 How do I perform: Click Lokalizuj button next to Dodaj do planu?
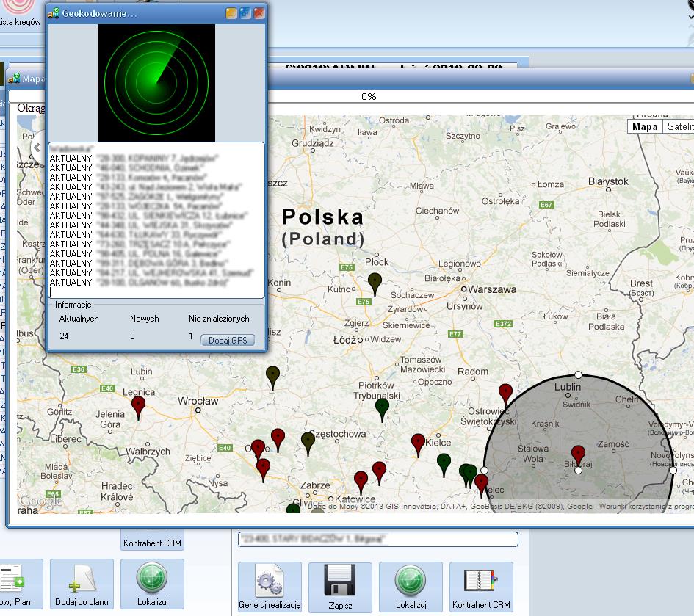152,584
